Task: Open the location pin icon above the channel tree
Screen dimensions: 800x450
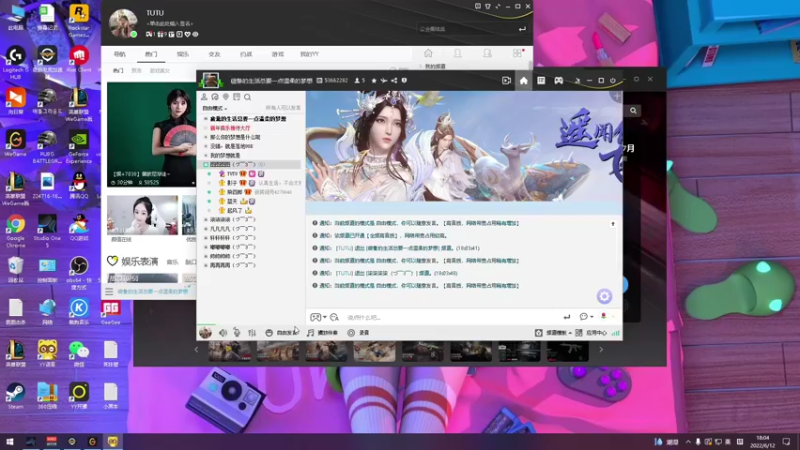Action: (226, 97)
